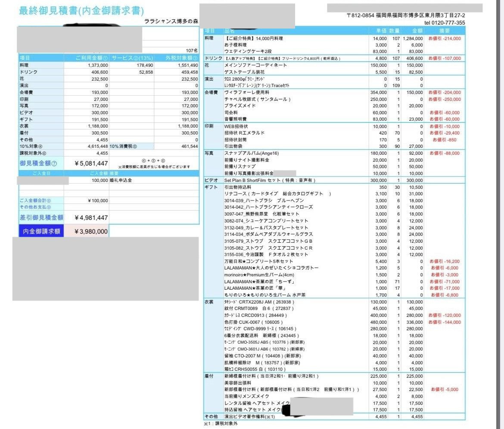Select the venue name ララシャンス博多の森
This screenshot has width=504, height=429.
pos(171,21)
